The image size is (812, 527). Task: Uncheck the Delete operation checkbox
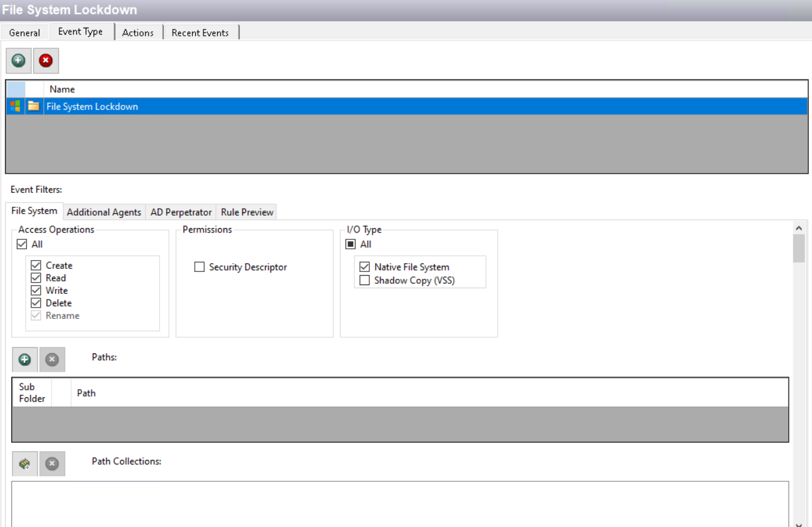(x=36, y=303)
